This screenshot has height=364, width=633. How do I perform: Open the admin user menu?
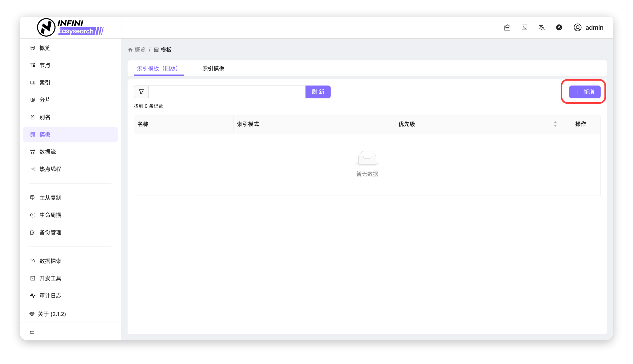[594, 28]
